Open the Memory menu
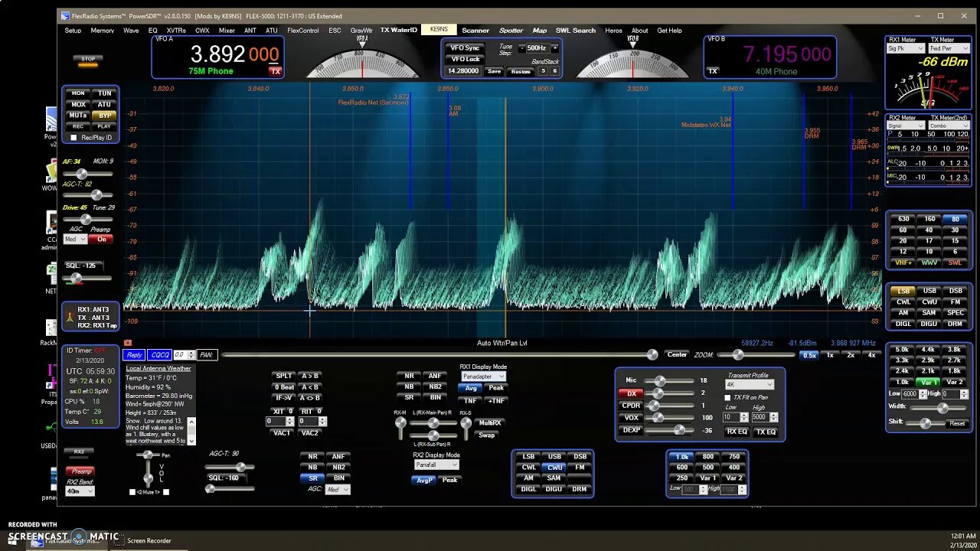Image resolution: width=980 pixels, height=551 pixels. tap(103, 31)
